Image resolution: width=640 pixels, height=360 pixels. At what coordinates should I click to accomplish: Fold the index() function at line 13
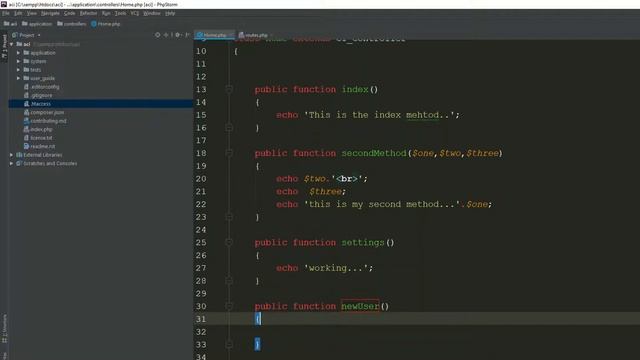[x=229, y=89]
